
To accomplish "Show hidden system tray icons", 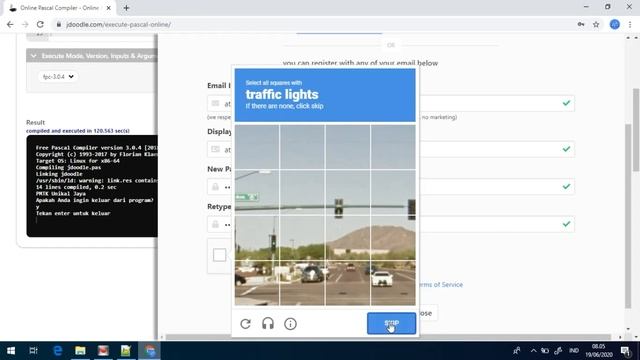I will tap(533, 351).
